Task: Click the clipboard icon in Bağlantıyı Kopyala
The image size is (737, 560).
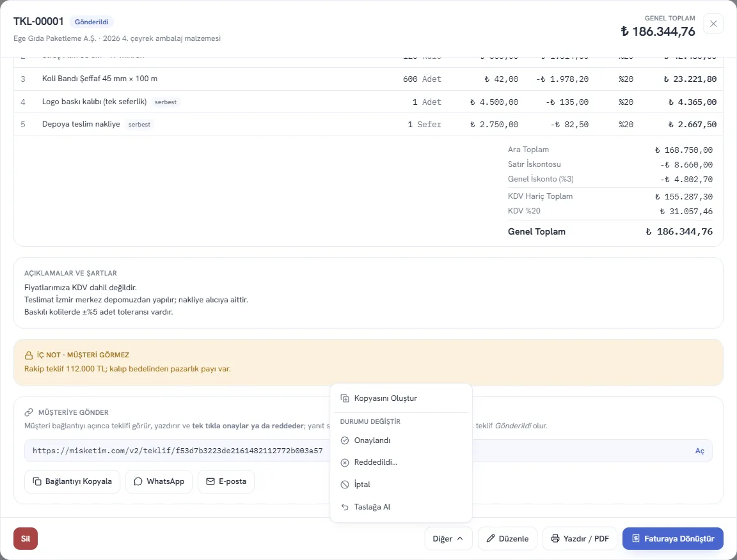Action: click(x=37, y=481)
